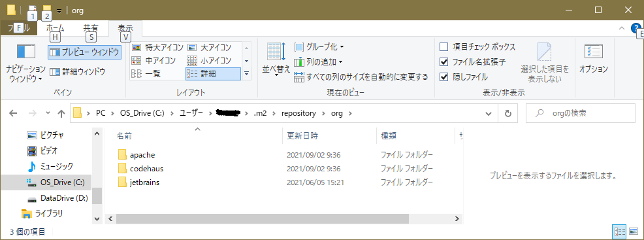Image resolution: width=644 pixels, height=240 pixels.
Task: Sort by 名前 column header
Action: pos(197,135)
